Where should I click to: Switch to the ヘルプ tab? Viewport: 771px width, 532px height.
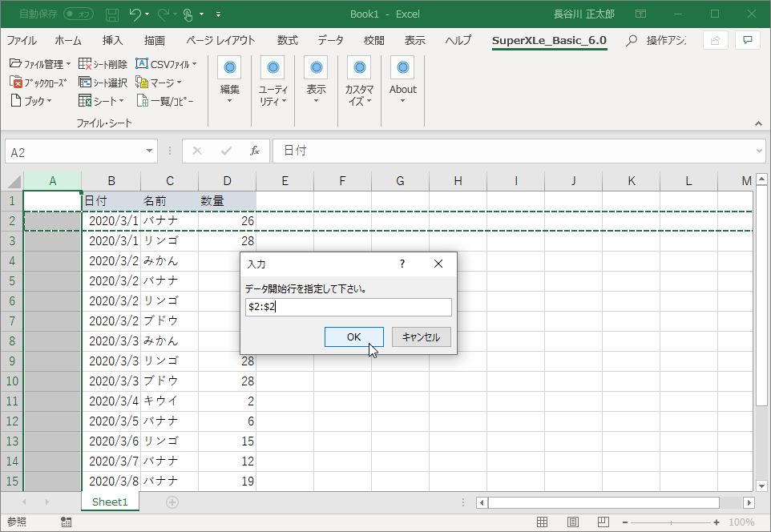pos(458,40)
